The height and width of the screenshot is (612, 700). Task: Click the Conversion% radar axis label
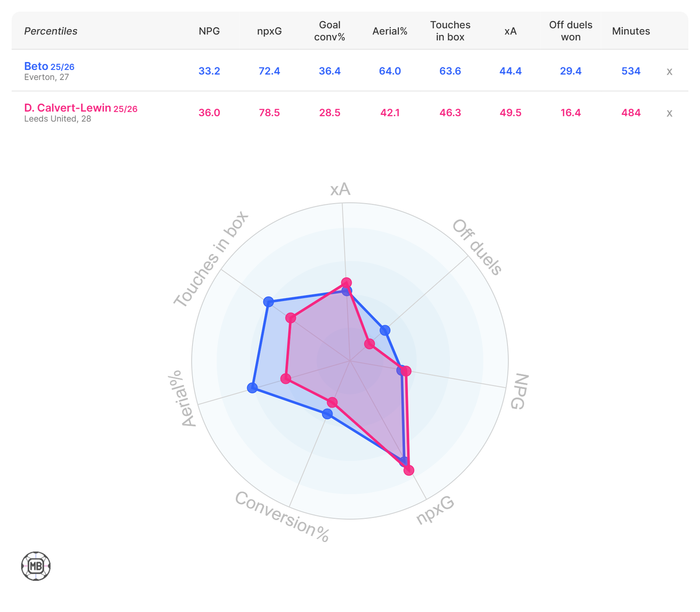pos(282,517)
